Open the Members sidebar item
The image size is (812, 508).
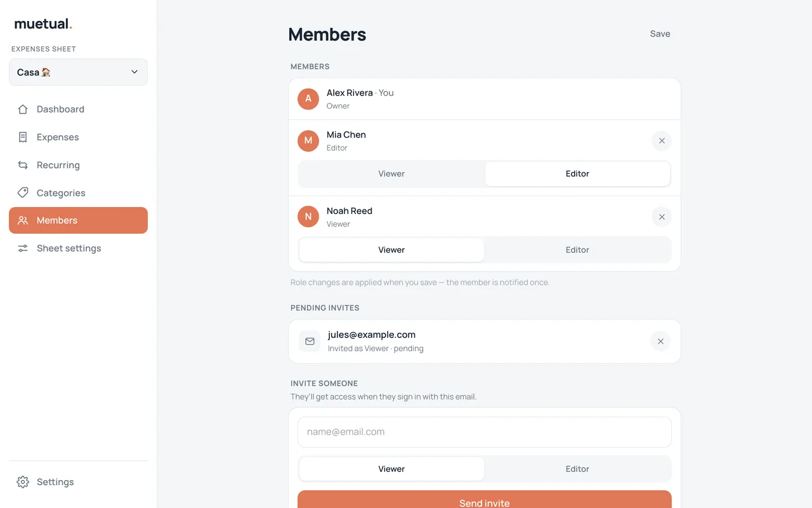78,220
